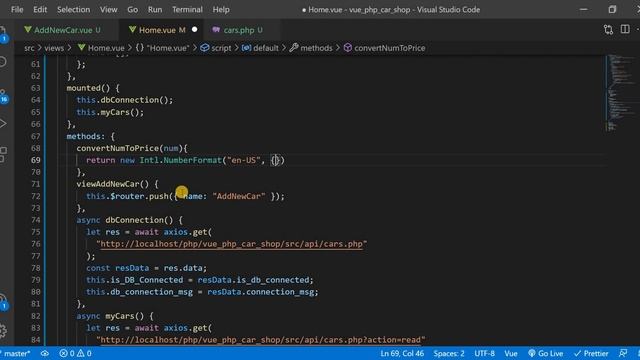Click methods: on line 67
Image resolution: width=640 pixels, height=360 pixels.
[x=86, y=136]
